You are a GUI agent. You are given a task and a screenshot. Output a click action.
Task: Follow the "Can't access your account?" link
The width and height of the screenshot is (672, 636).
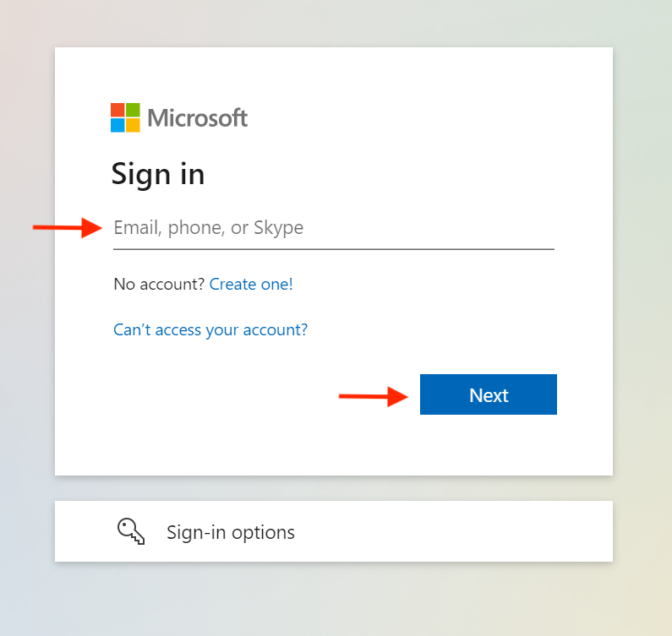(210, 329)
